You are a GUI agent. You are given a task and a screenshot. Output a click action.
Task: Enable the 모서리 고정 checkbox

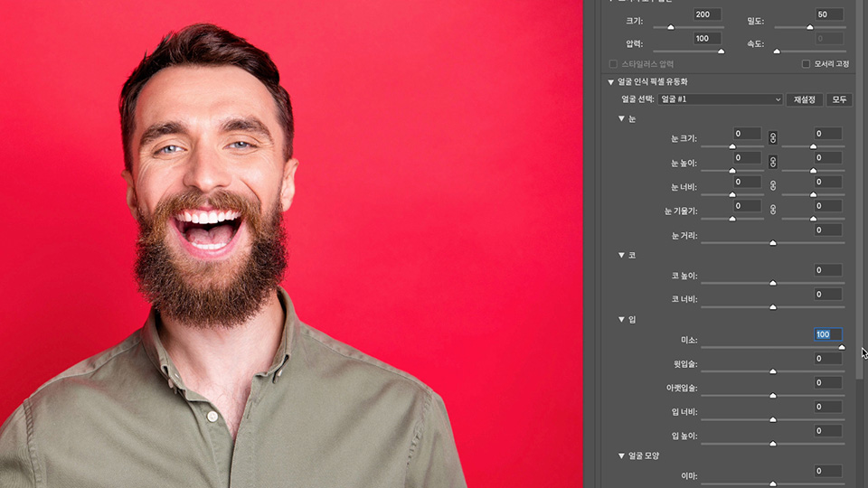coord(806,64)
